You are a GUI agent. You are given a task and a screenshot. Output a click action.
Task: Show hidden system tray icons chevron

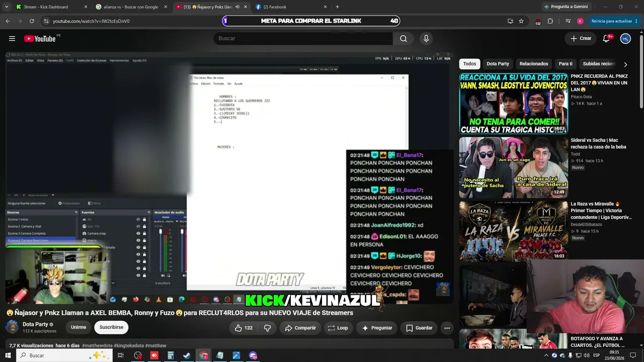pyautogui.click(x=546, y=355)
